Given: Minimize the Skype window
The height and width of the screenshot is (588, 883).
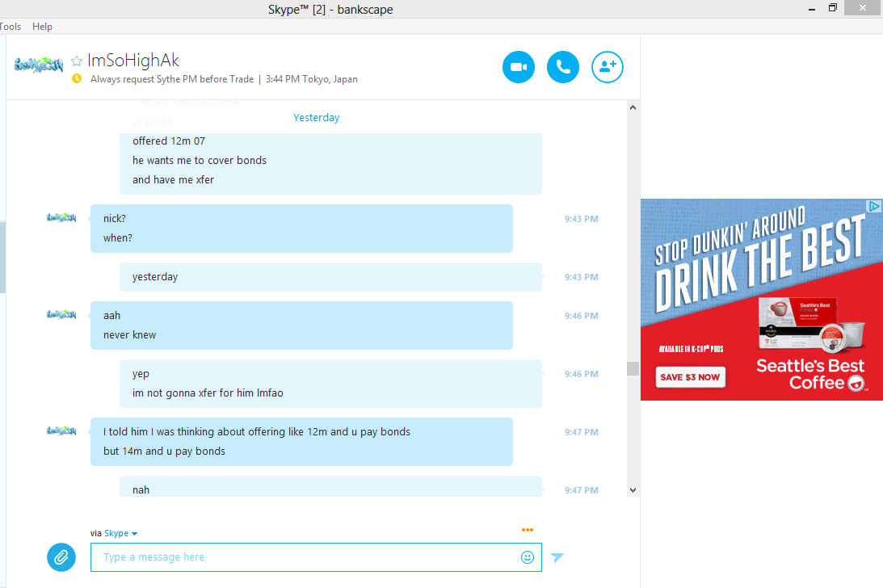Looking at the screenshot, I should tap(811, 8).
